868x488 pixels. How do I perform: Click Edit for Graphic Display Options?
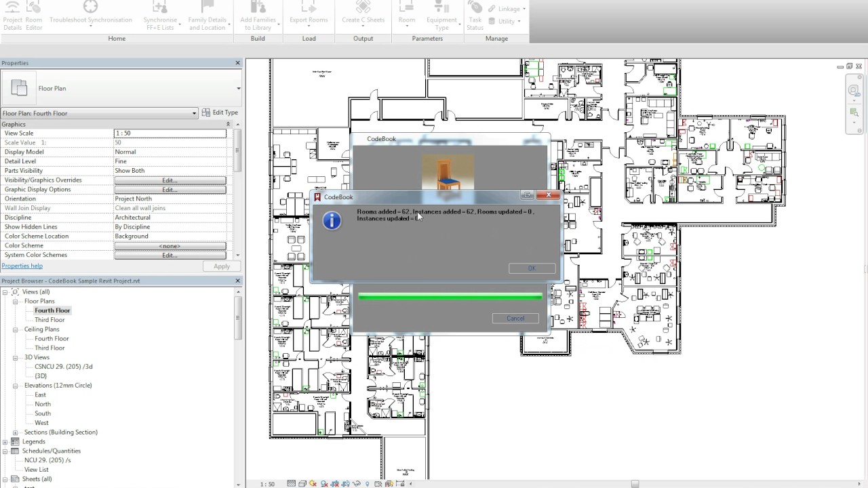point(170,190)
